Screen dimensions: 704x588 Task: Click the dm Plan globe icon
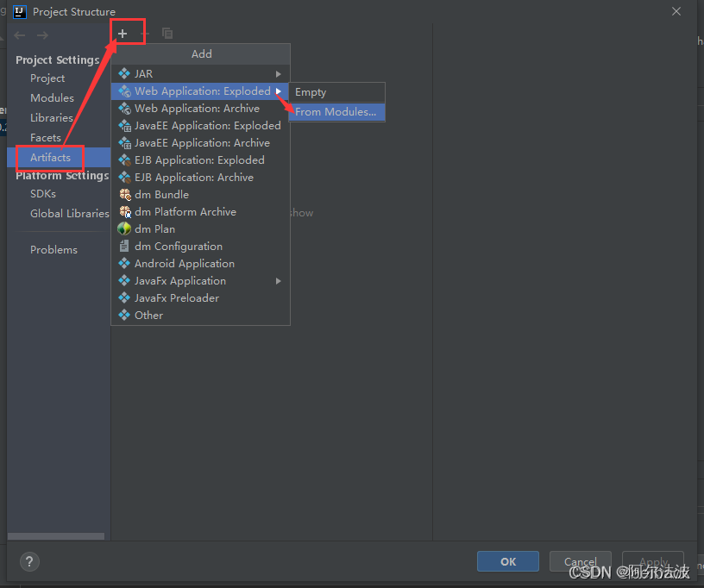click(124, 228)
